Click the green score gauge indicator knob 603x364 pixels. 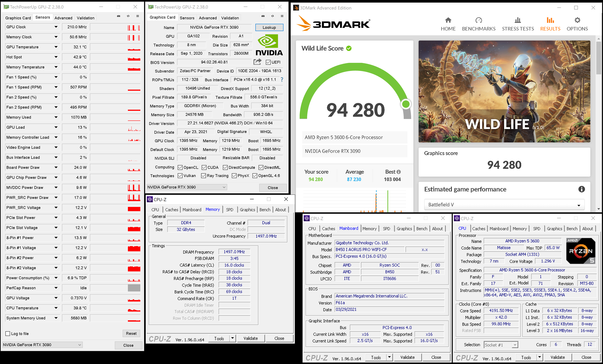pyautogui.click(x=406, y=104)
